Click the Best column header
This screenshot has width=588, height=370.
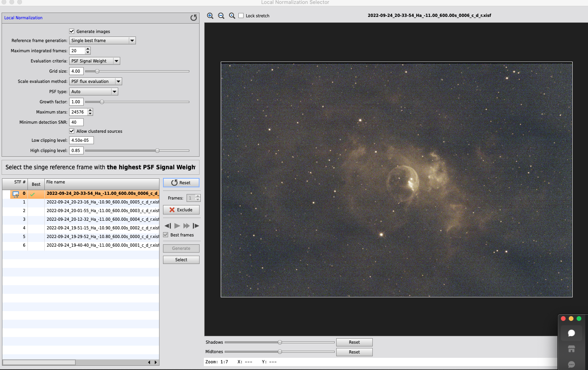click(x=36, y=184)
